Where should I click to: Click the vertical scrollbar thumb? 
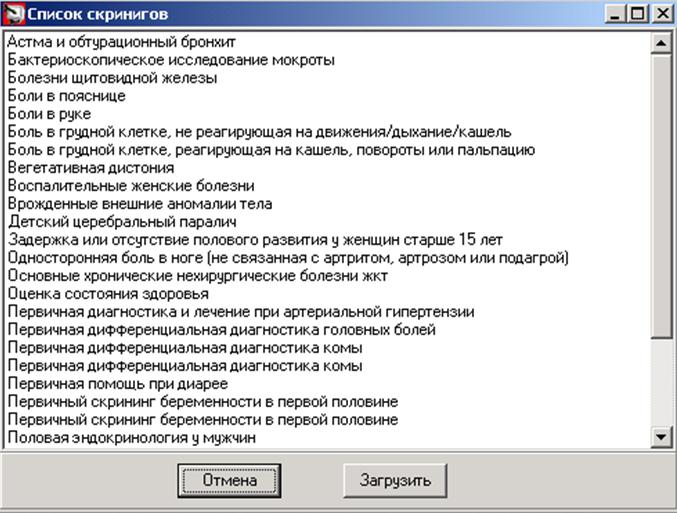[x=661, y=196]
